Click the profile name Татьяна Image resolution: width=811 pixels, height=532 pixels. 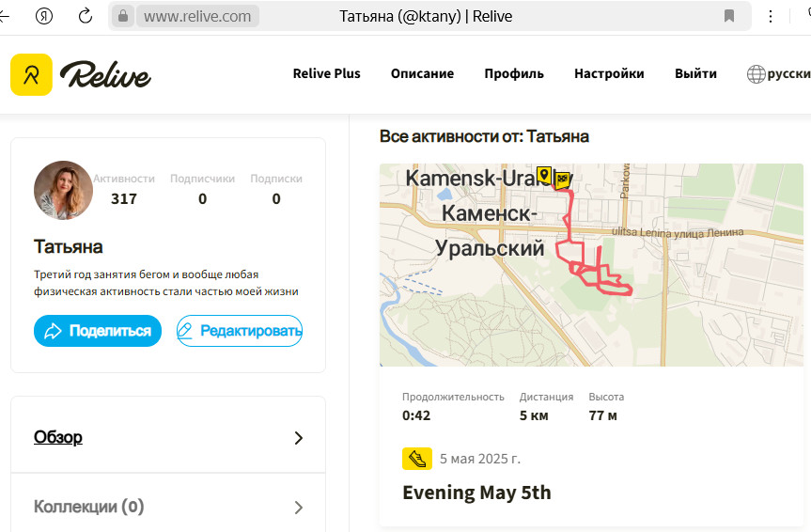click(x=69, y=247)
